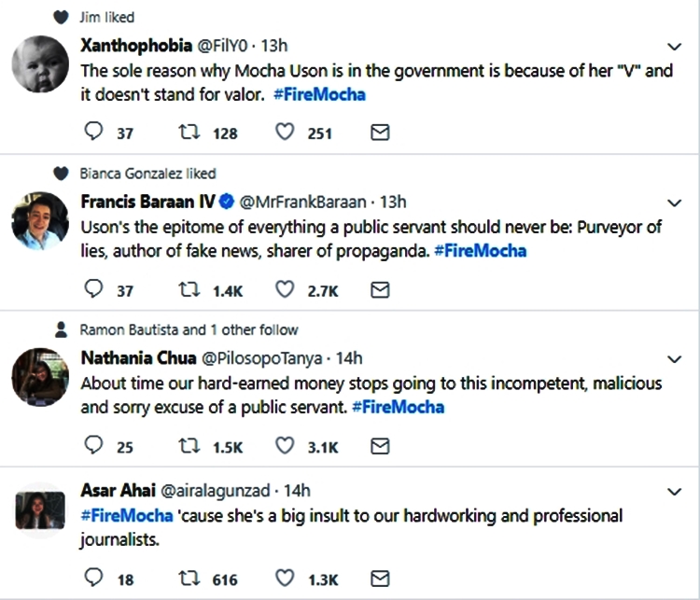700x600 pixels.
Task: Send Xanthophobia tweet via direct message
Action: (380, 133)
